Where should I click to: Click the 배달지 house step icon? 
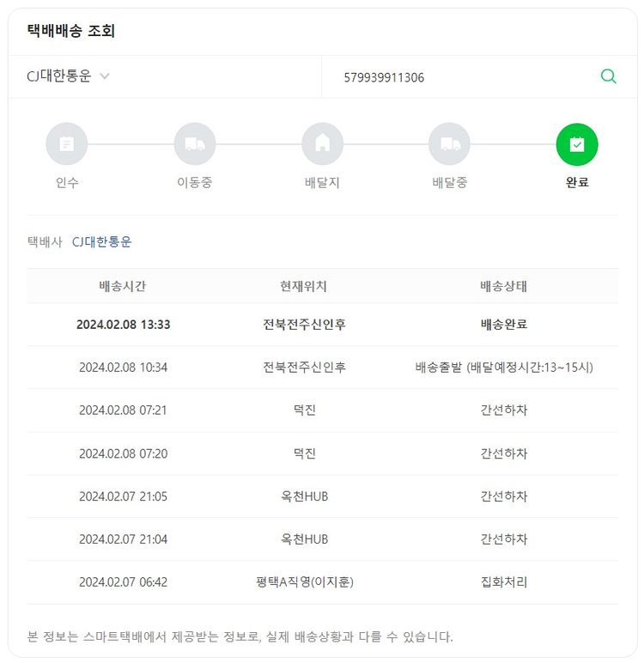[x=322, y=144]
